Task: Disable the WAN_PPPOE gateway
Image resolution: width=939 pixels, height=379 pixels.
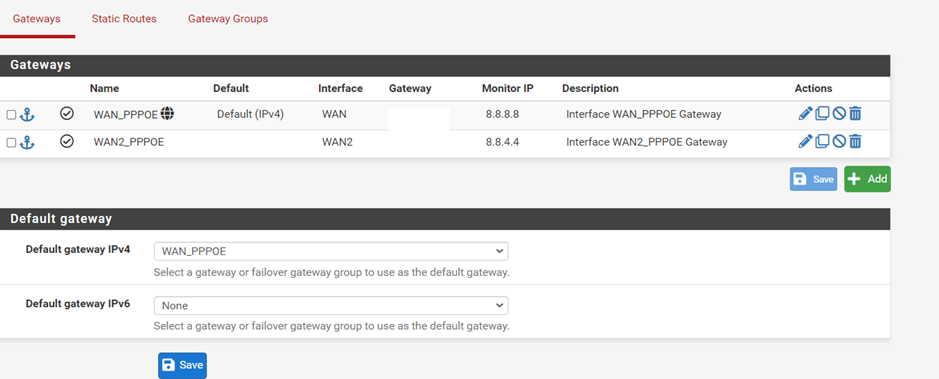Action: [839, 113]
